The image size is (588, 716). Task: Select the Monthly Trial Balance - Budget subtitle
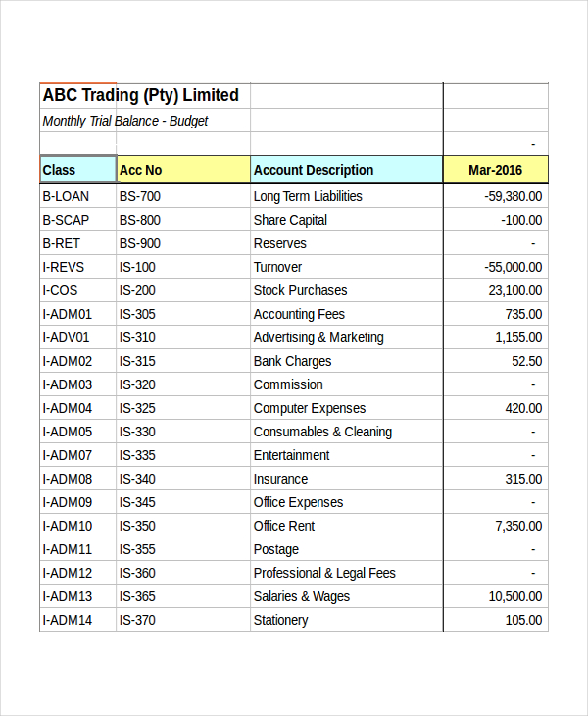[125, 121]
